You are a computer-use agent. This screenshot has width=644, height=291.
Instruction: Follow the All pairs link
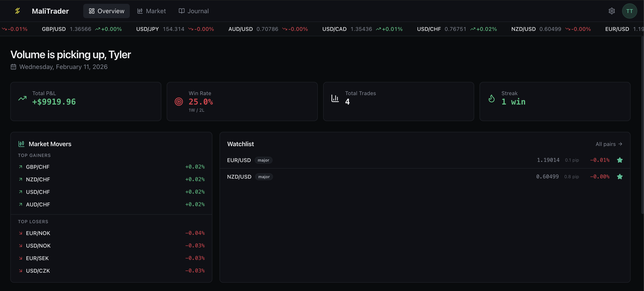coord(608,144)
